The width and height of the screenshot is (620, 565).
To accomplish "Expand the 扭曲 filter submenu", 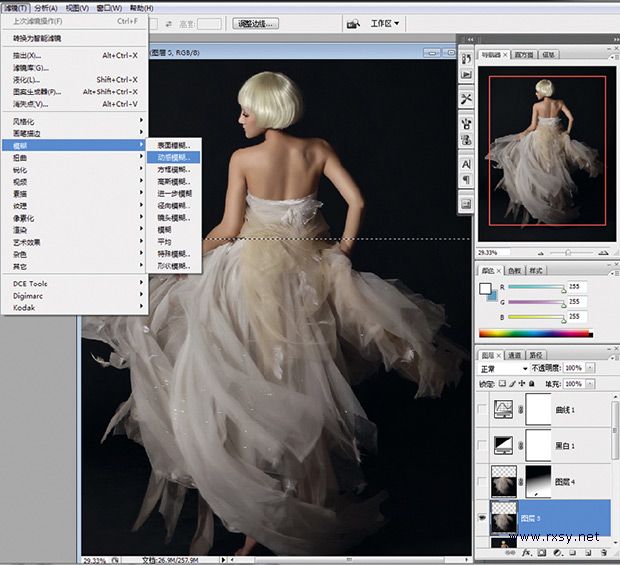I will click(75, 158).
